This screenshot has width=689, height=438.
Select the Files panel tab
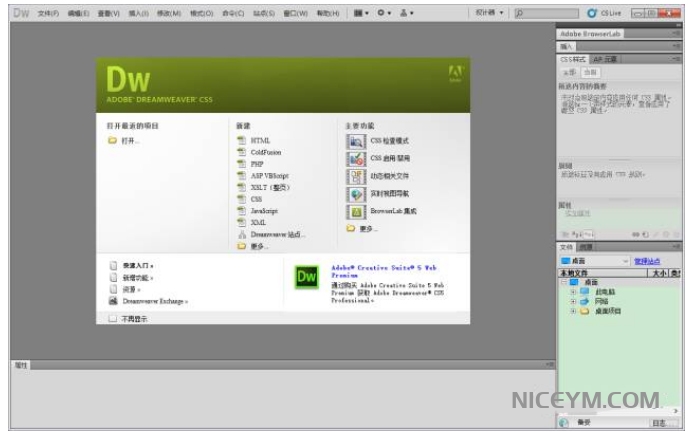(x=566, y=247)
